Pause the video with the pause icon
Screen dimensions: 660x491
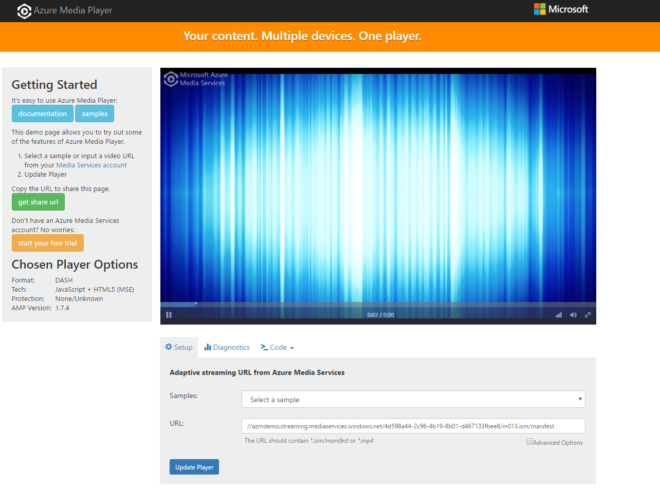point(169,315)
